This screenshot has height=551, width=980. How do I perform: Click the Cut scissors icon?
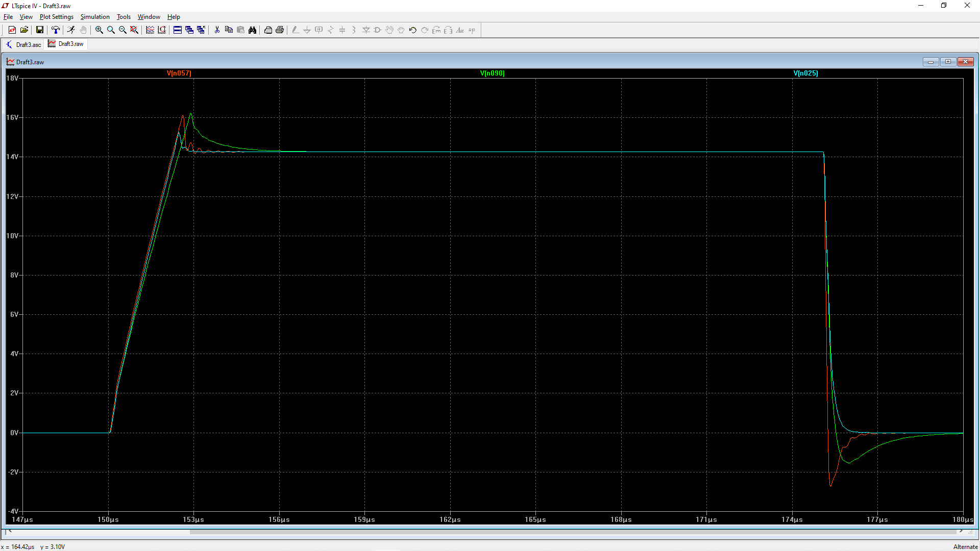(x=217, y=30)
